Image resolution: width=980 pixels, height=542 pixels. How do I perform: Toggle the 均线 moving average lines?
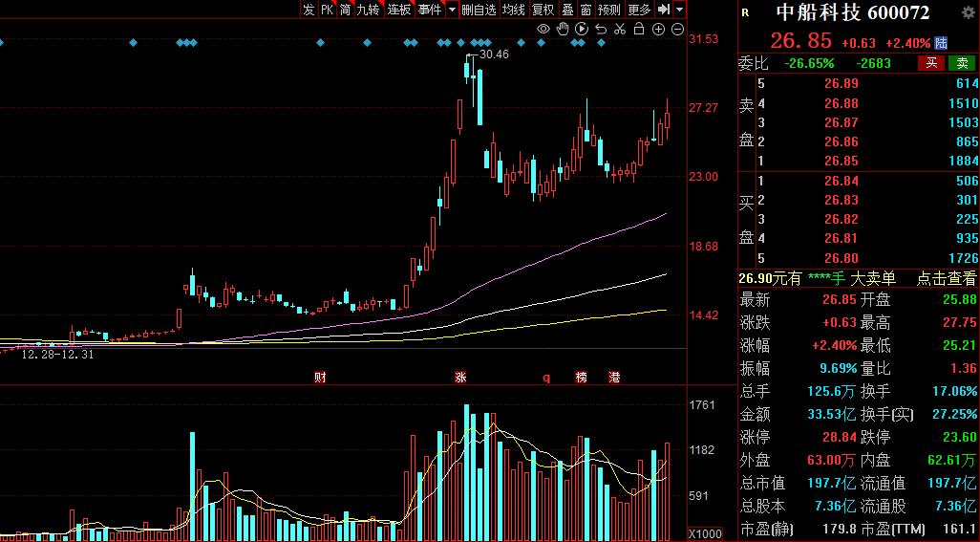click(513, 10)
